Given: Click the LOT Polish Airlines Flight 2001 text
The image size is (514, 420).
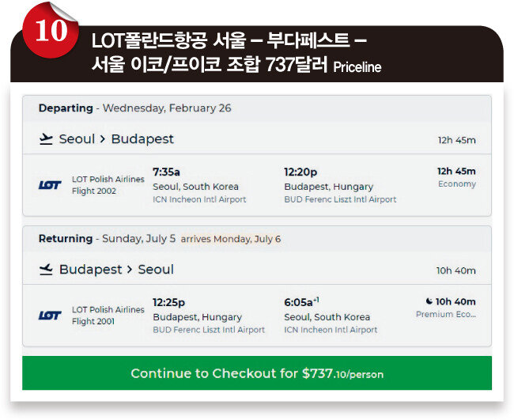Looking at the screenshot, I should 108,316.
